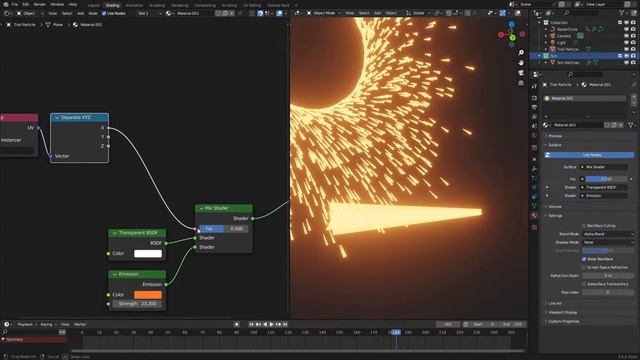Open the material browse icon in node editor header
The height and width of the screenshot is (360, 640).
point(169,13)
